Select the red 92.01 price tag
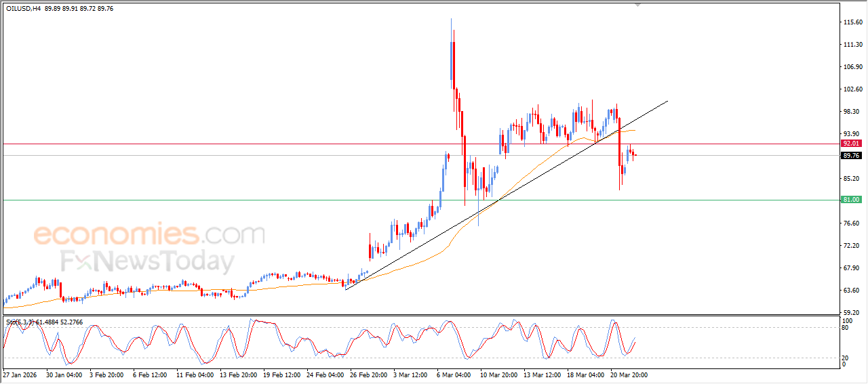The height and width of the screenshot is (384, 868). pos(851,144)
